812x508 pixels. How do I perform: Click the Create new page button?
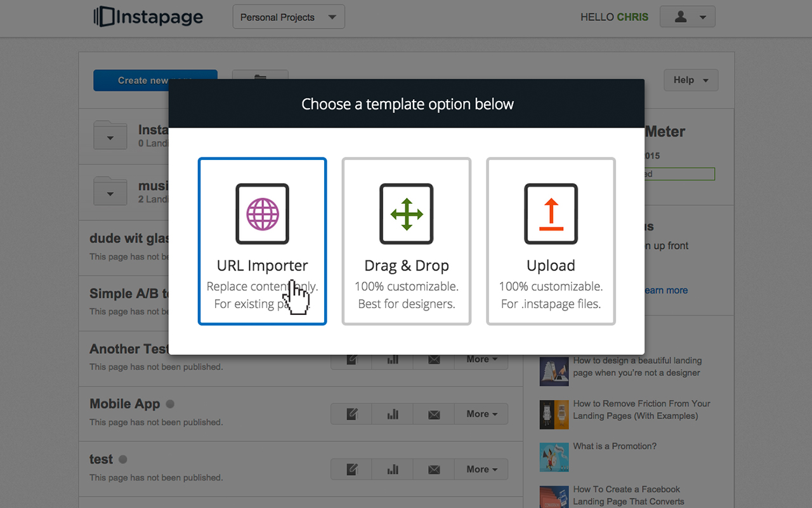click(x=155, y=80)
